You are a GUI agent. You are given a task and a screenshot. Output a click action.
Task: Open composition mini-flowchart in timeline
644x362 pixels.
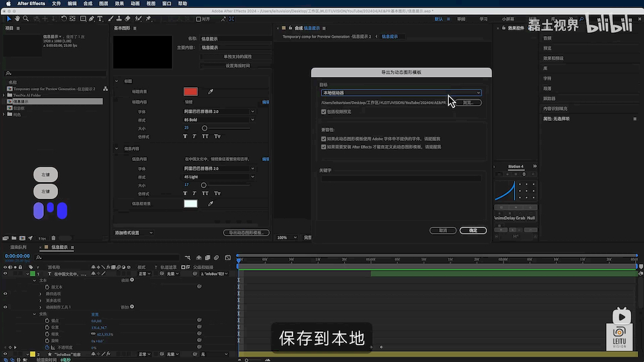point(187,258)
